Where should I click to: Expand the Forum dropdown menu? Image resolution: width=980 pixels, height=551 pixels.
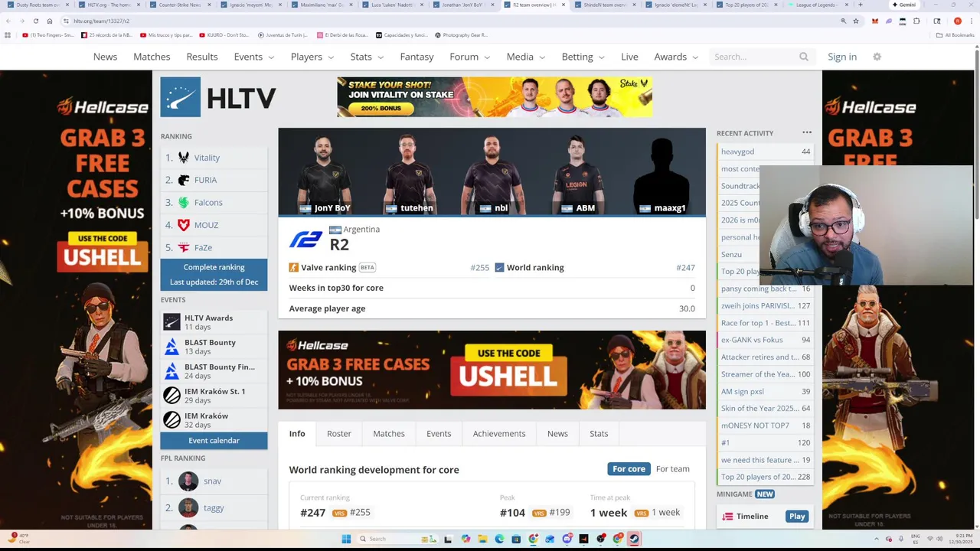coord(470,57)
